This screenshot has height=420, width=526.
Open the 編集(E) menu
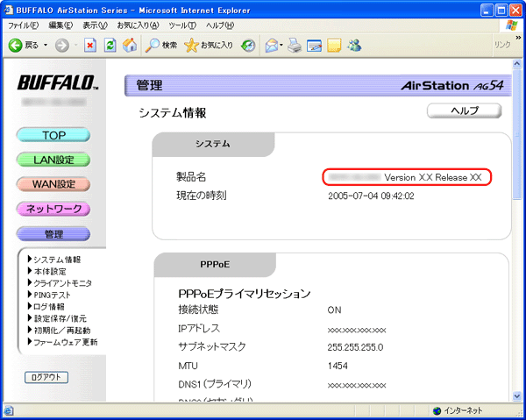pos(60,25)
